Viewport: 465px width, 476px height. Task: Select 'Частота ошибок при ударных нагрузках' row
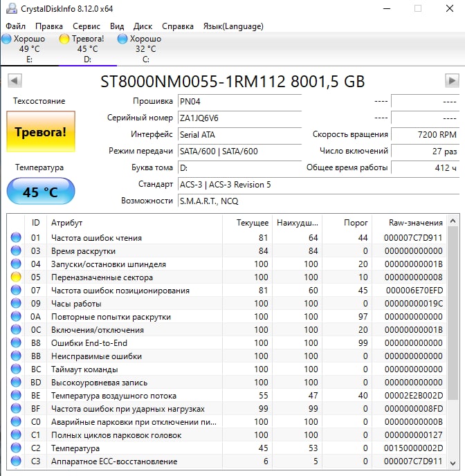coord(226,409)
